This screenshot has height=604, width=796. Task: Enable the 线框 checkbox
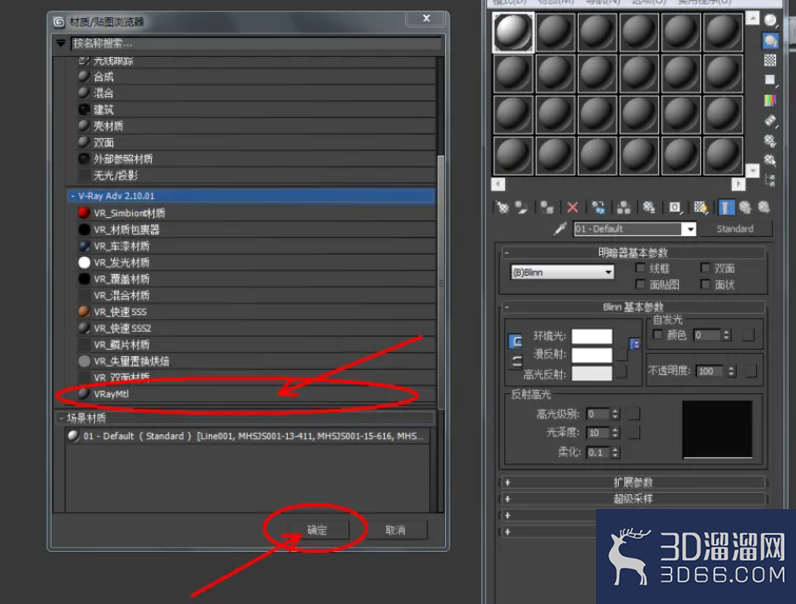tap(640, 267)
